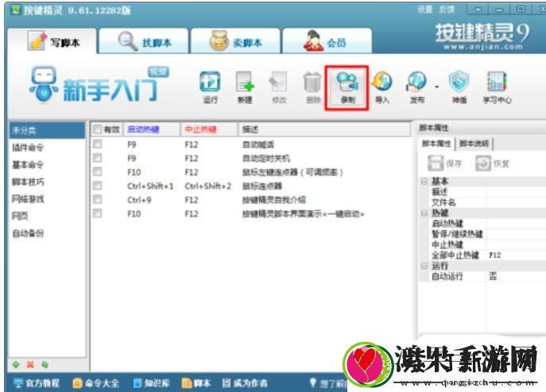Click the 运行 (Run) toolbar icon
546x392 pixels.
(x=210, y=87)
